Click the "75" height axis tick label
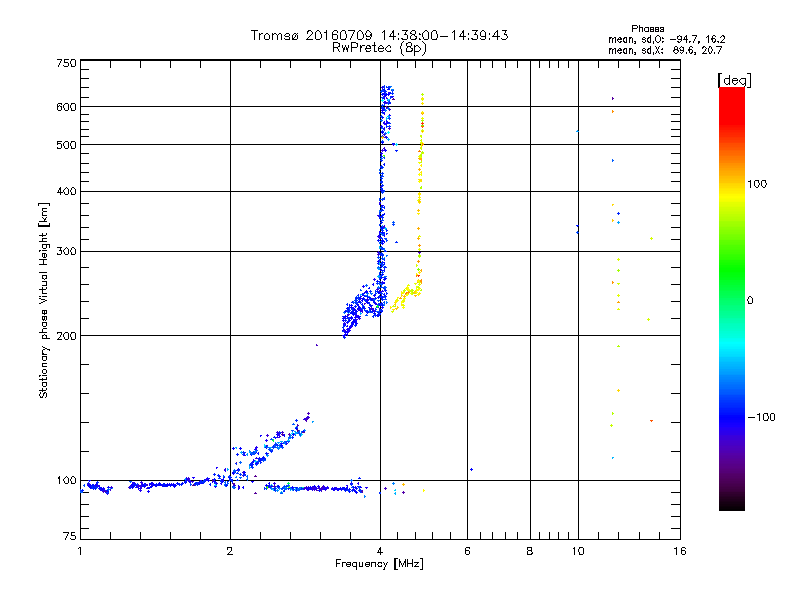This screenshot has width=800, height=600. (x=70, y=536)
